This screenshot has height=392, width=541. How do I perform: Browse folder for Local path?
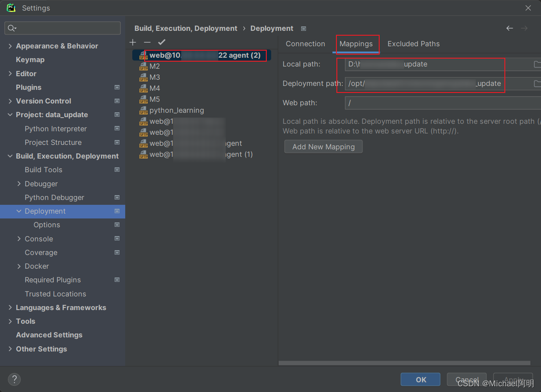tap(537, 64)
